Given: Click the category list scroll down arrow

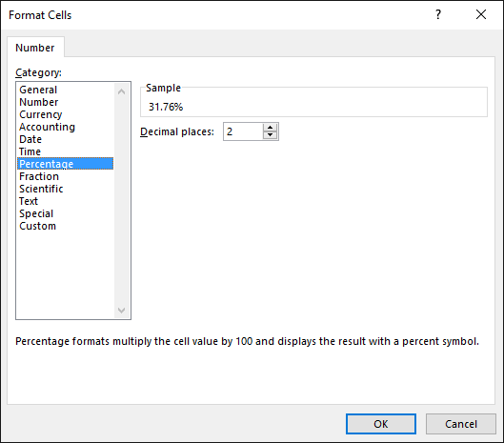Looking at the screenshot, I should click(x=122, y=311).
